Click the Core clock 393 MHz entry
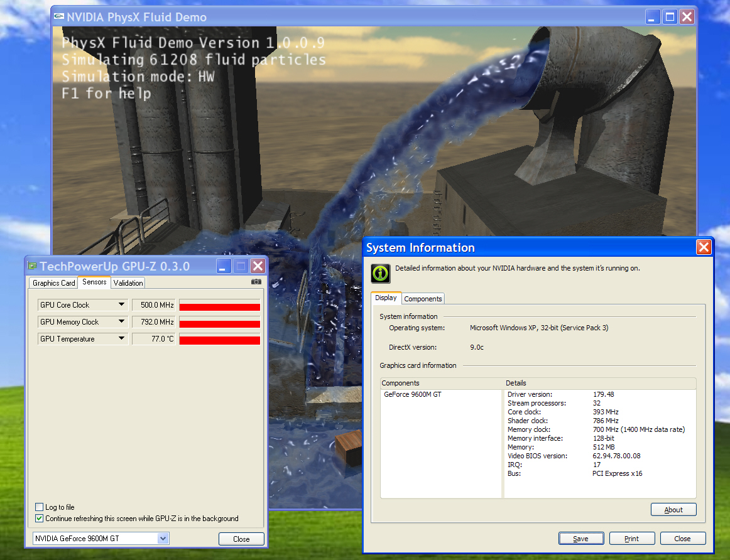Viewport: 730px width, 560px height. [563, 412]
